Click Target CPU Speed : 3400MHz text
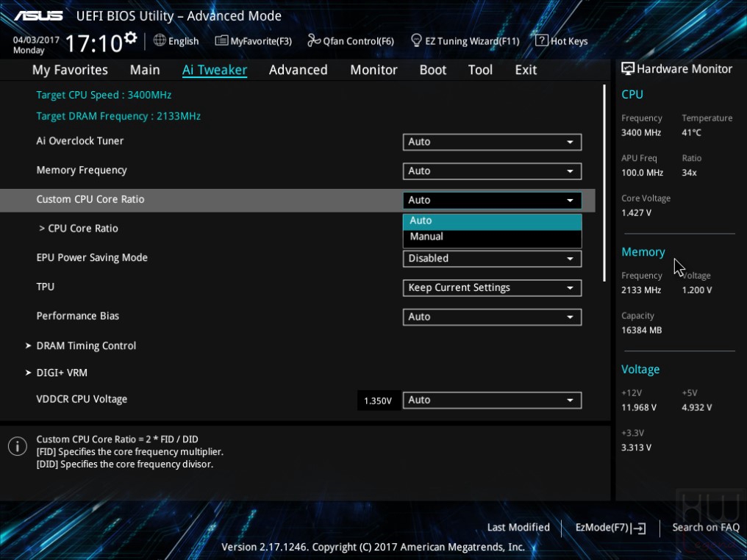The width and height of the screenshot is (747, 560). tap(104, 96)
